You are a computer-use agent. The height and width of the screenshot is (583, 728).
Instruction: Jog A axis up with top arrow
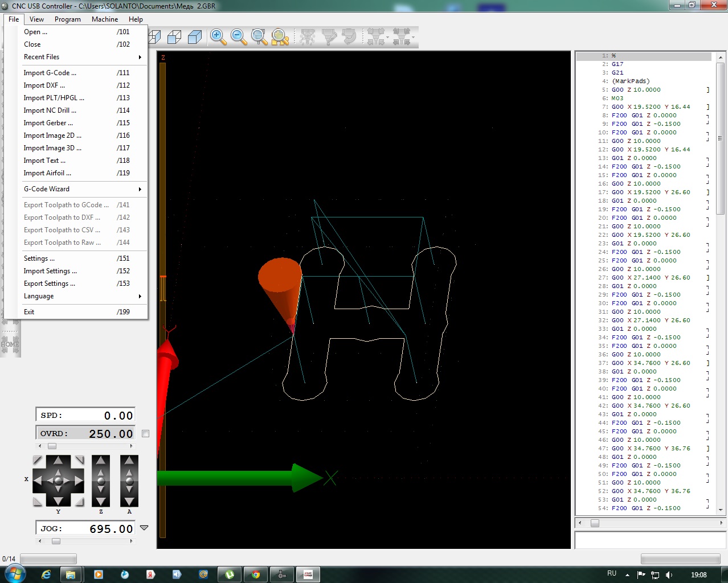[x=129, y=460]
